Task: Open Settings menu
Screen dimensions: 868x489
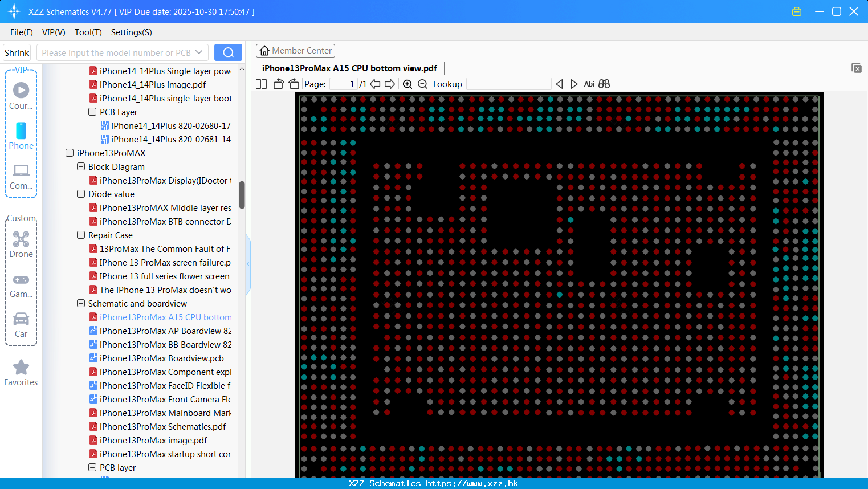Action: (x=132, y=32)
